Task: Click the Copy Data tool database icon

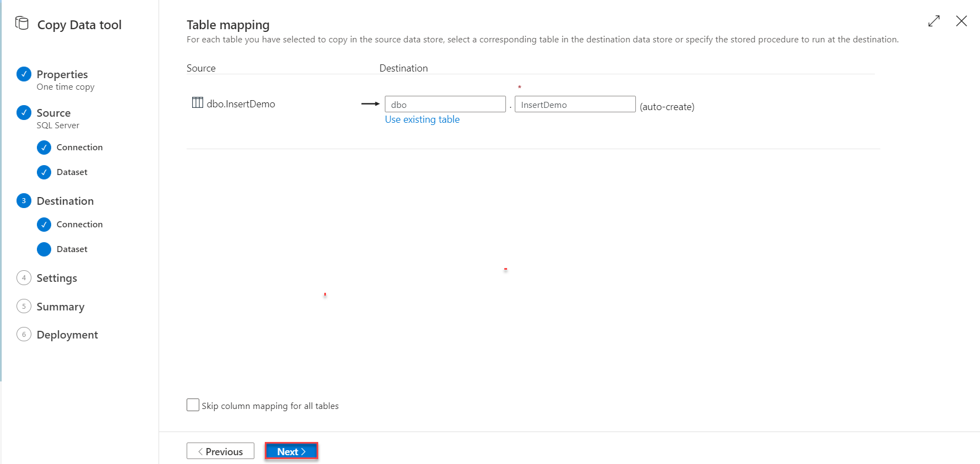Action: point(22,23)
